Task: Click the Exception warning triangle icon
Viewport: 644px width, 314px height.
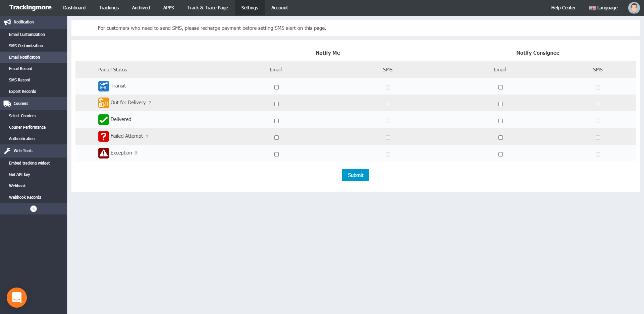Action: pyautogui.click(x=104, y=153)
